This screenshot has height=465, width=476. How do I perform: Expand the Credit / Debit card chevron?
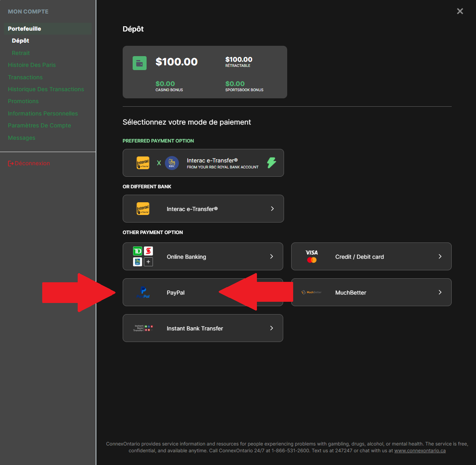pyautogui.click(x=440, y=257)
